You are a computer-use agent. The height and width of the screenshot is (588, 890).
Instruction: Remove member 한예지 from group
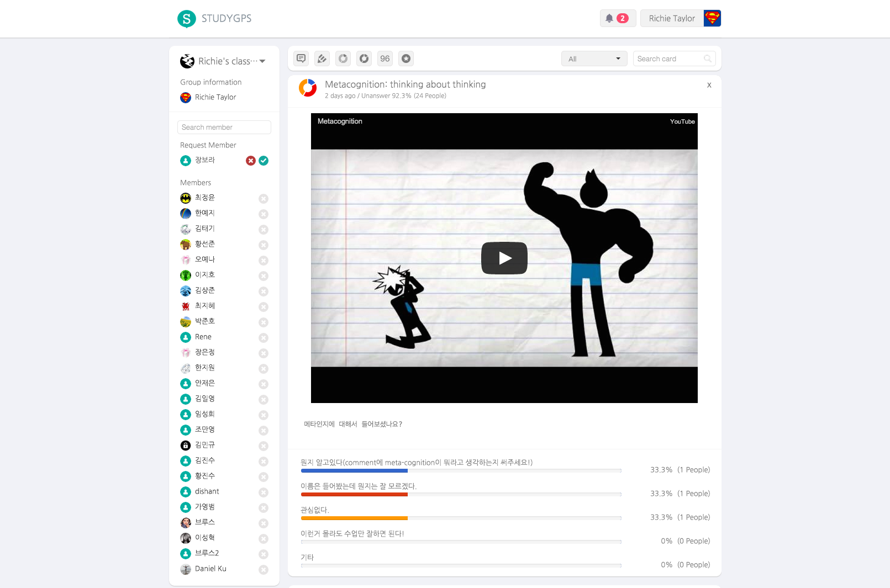point(264,214)
